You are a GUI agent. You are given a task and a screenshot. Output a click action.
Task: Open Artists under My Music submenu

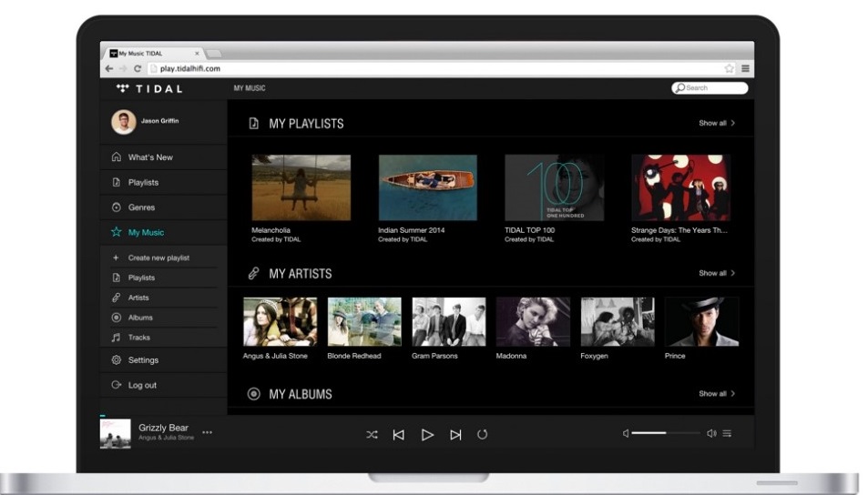click(x=163, y=298)
